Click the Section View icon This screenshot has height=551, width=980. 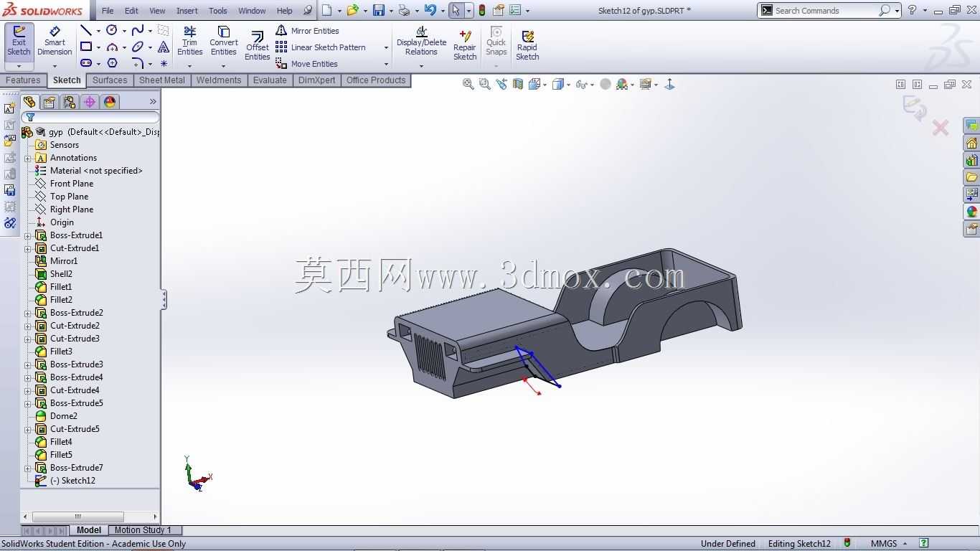pos(518,85)
